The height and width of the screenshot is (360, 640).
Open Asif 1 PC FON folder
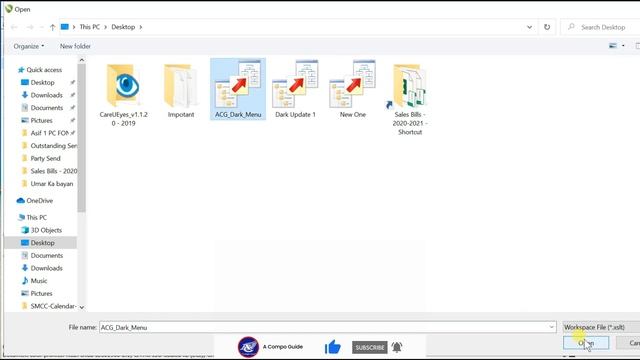tap(49, 133)
